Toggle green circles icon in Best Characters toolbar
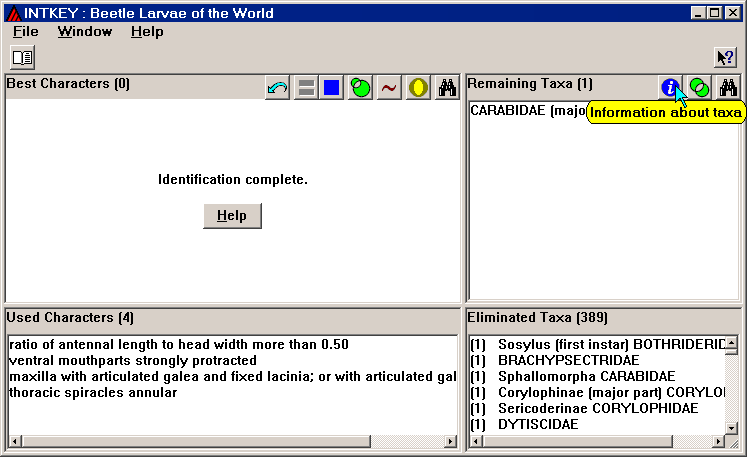The width and height of the screenshot is (747, 457). [361, 88]
